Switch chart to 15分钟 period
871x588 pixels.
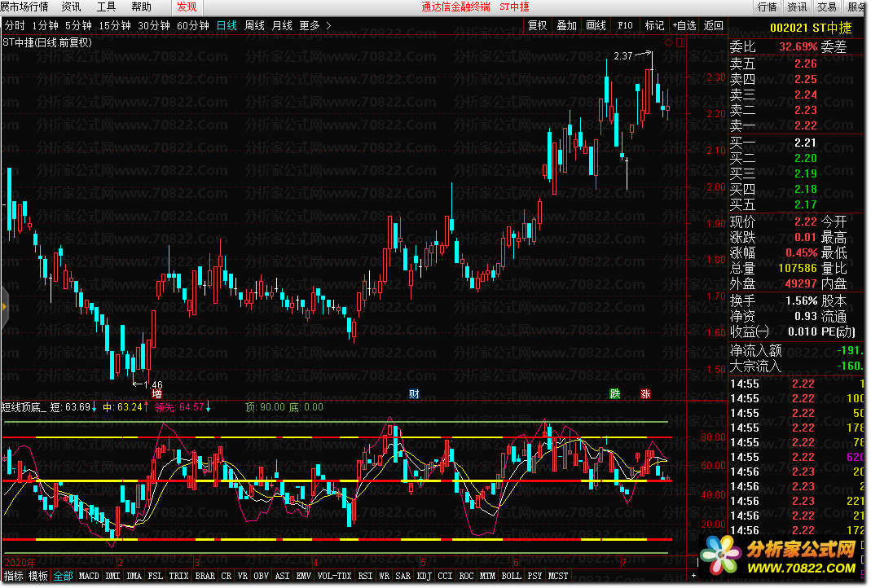tap(115, 25)
